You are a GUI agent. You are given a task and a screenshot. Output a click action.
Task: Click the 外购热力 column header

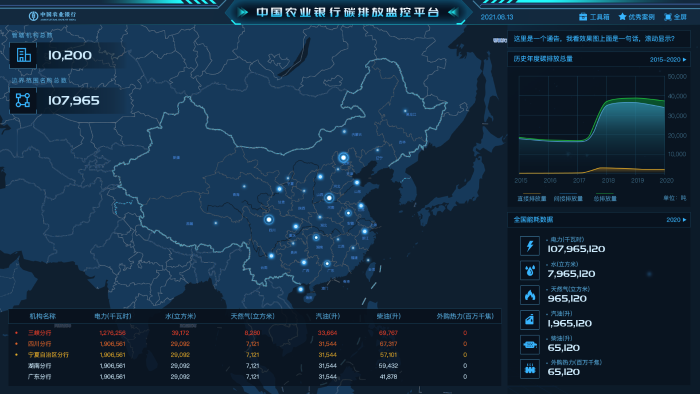coord(465,316)
